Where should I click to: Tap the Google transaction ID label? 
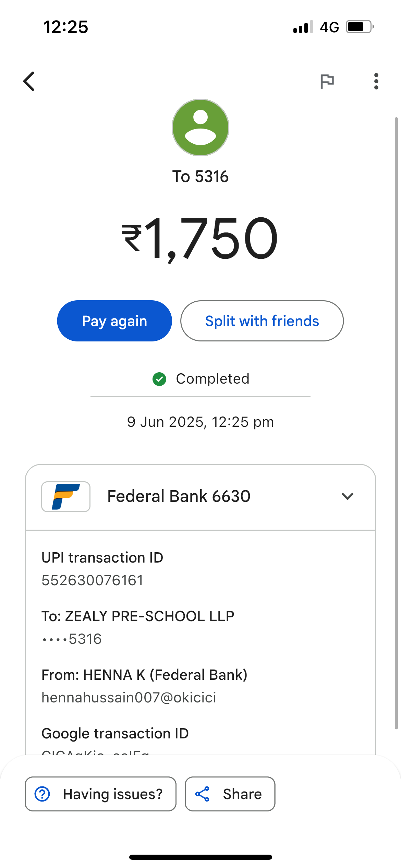(x=115, y=734)
